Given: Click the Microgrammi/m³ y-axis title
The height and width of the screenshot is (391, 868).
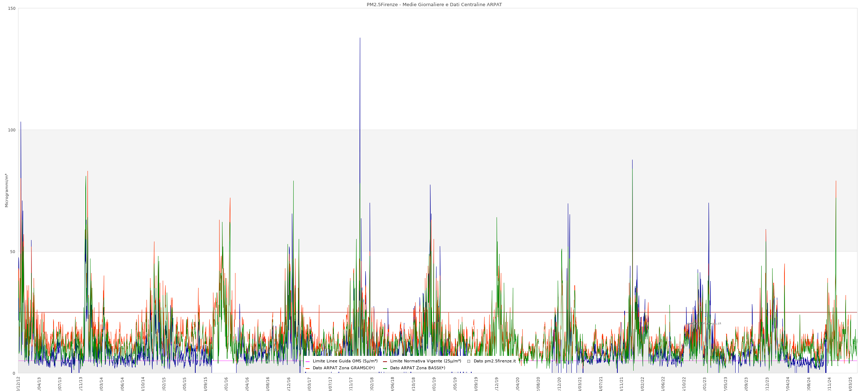Looking at the screenshot, I should coord(7,190).
